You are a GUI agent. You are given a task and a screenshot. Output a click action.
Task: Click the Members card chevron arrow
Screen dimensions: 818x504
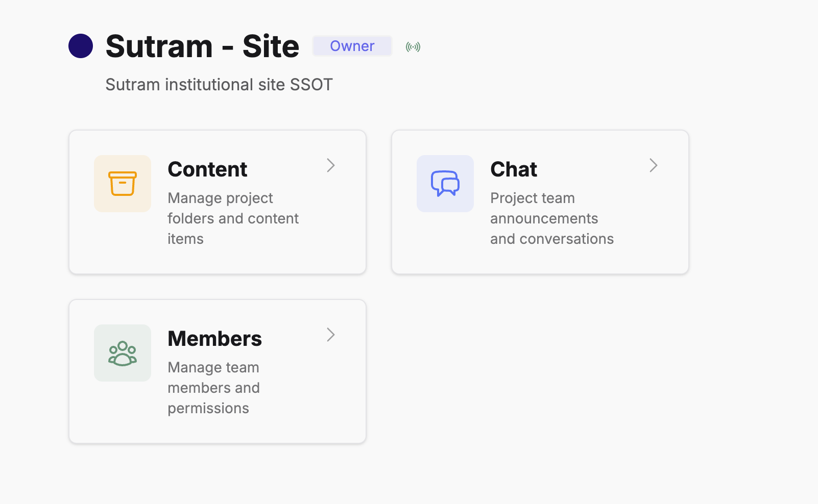coord(331,335)
